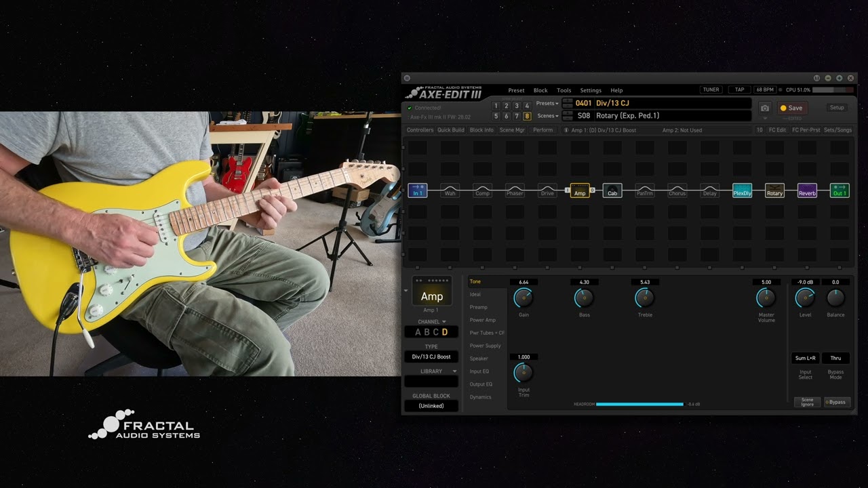Select scene 1
This screenshot has width=868, height=488.
point(496,106)
